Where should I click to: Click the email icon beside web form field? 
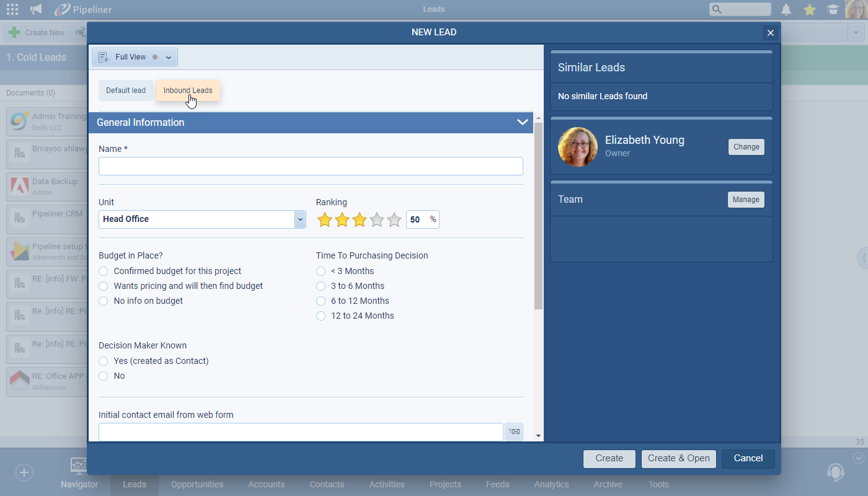coord(514,432)
